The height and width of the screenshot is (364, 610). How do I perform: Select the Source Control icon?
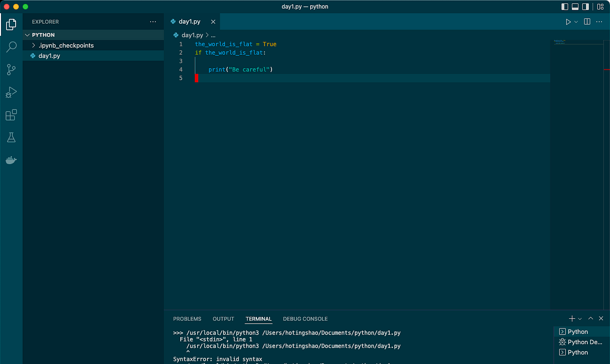point(11,70)
